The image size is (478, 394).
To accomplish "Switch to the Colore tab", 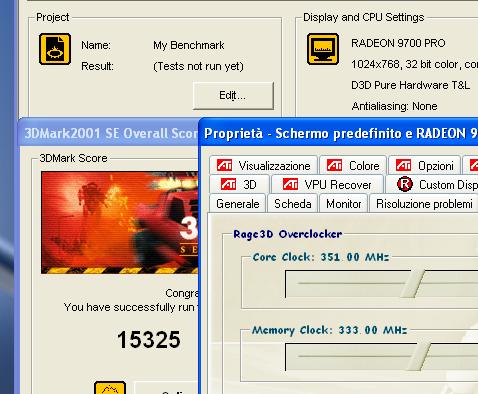I will tap(353, 166).
